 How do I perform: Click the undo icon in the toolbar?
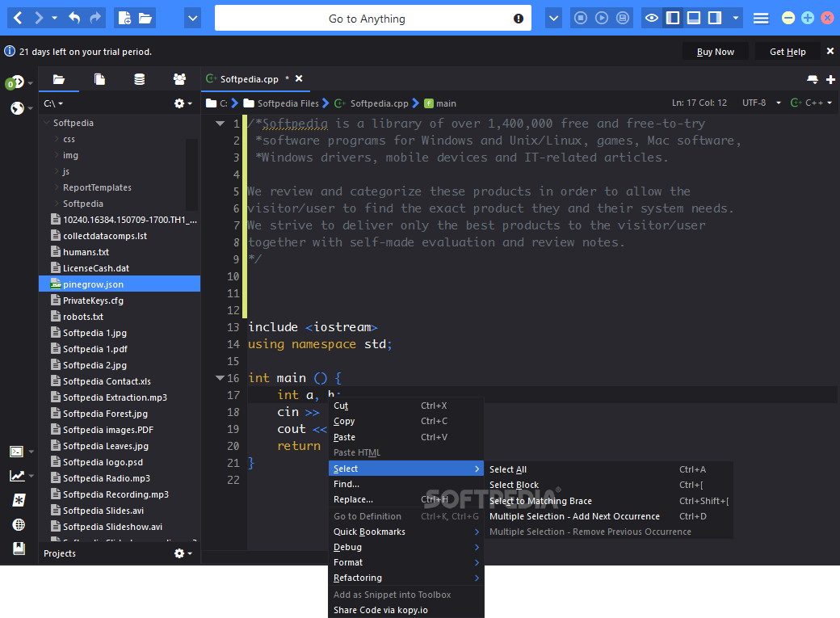point(74,19)
